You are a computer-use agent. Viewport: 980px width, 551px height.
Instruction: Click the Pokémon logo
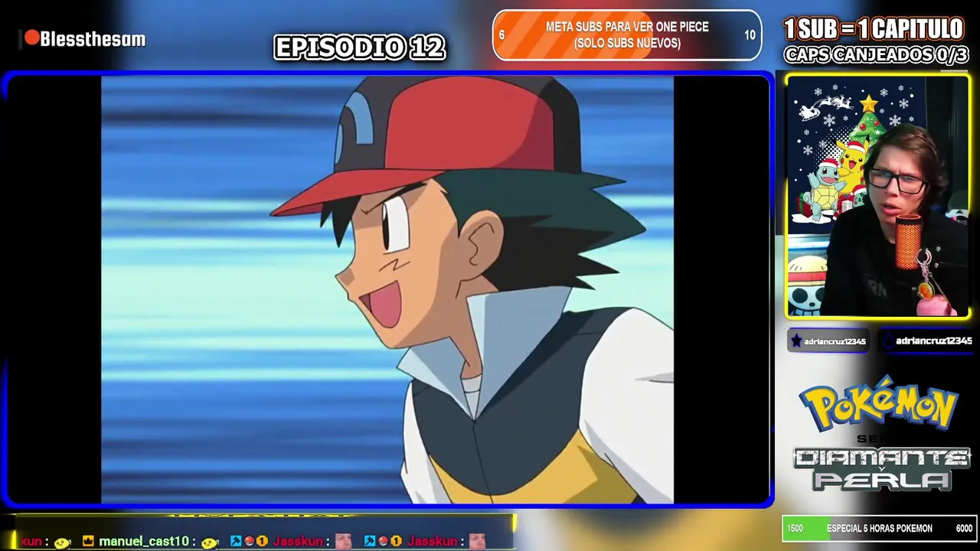(879, 403)
